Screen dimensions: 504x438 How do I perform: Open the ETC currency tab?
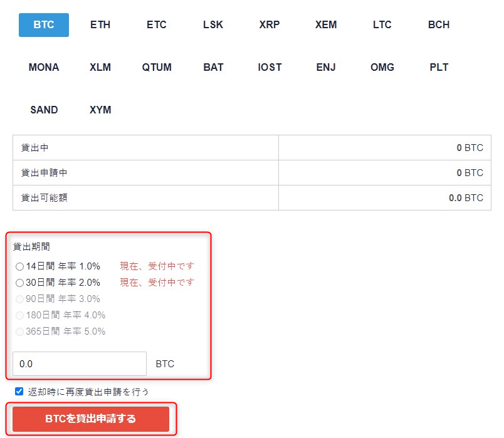pos(157,24)
